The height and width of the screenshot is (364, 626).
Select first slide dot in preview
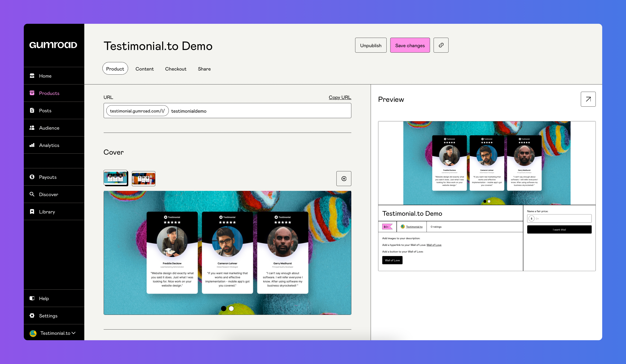click(x=485, y=201)
